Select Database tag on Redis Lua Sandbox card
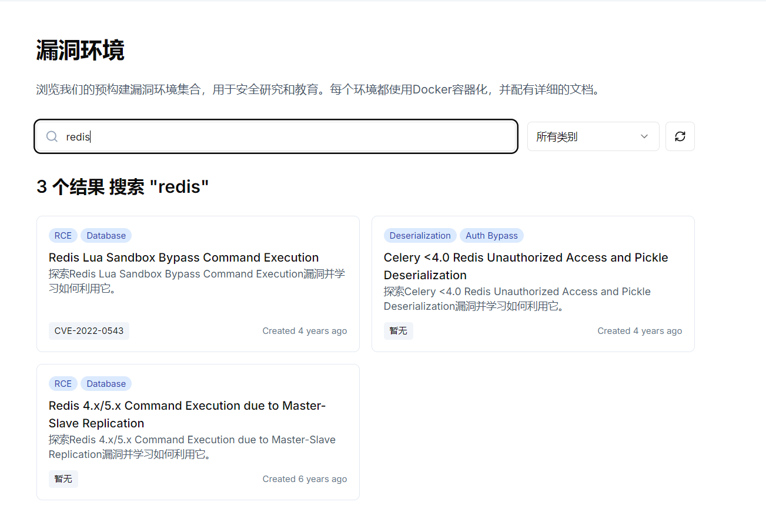766x532 pixels. click(x=106, y=236)
